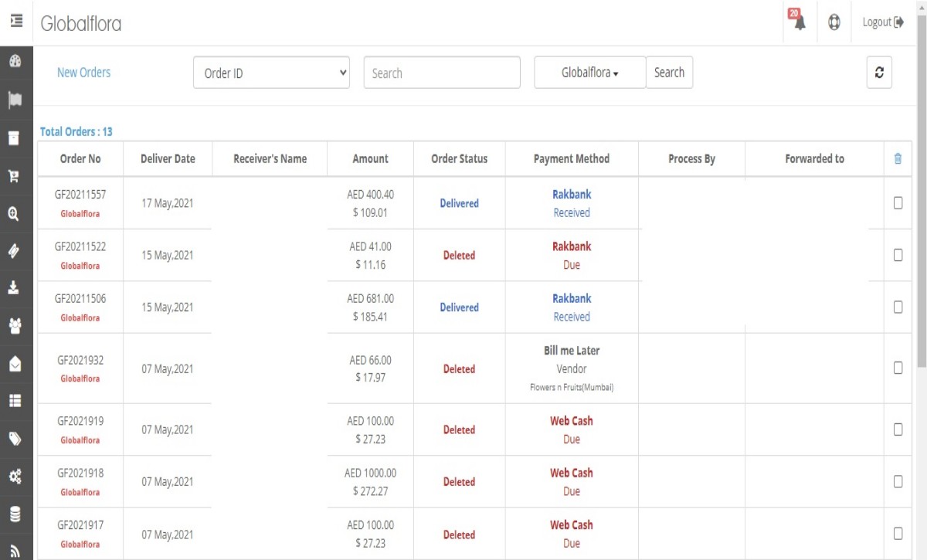Click the magnifier-plus search sidebar icon
This screenshot has width=927, height=560.
[14, 214]
